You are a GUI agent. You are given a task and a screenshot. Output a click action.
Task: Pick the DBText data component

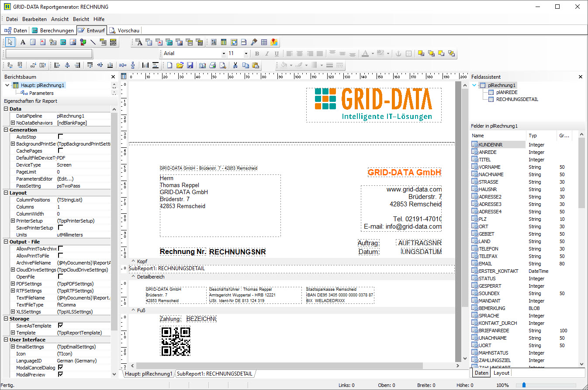[139, 42]
